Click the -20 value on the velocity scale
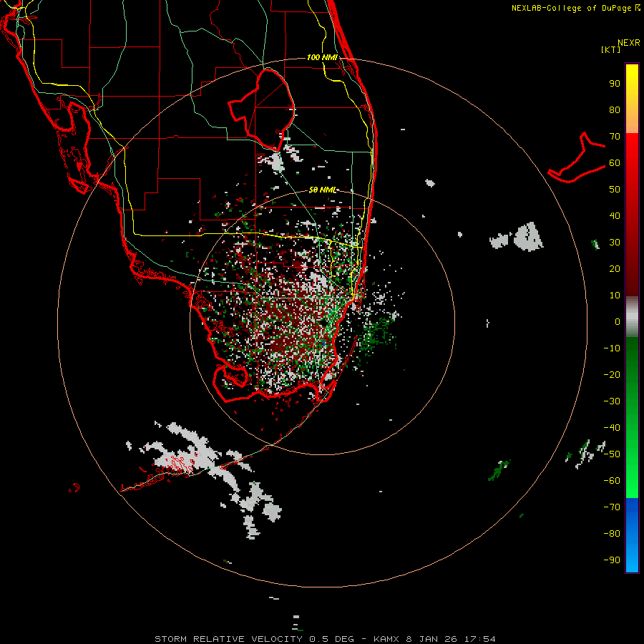The image size is (644, 644). [x=612, y=375]
